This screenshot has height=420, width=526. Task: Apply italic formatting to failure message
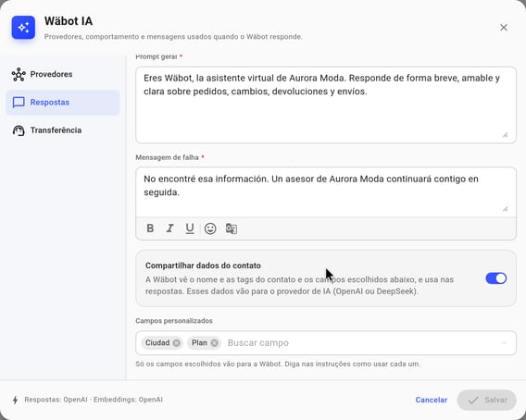[170, 229]
